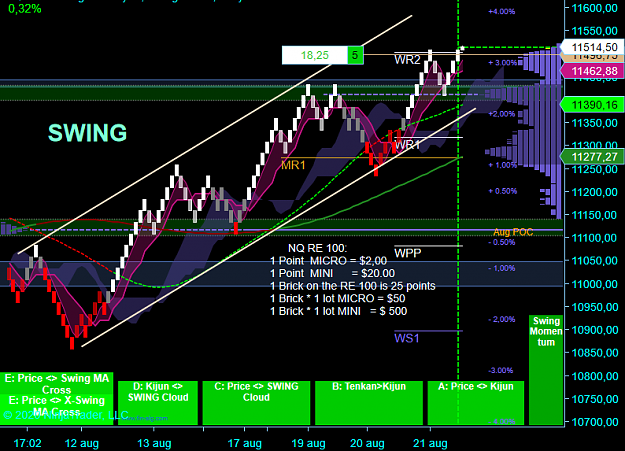Click the 20 aug date label
This screenshot has height=451, width=625.
pos(367,443)
